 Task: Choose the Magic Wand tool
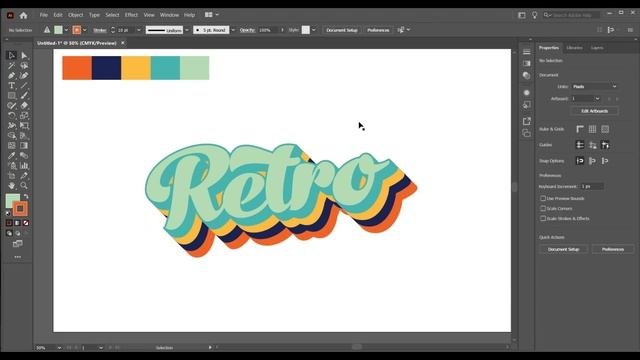(x=11, y=65)
